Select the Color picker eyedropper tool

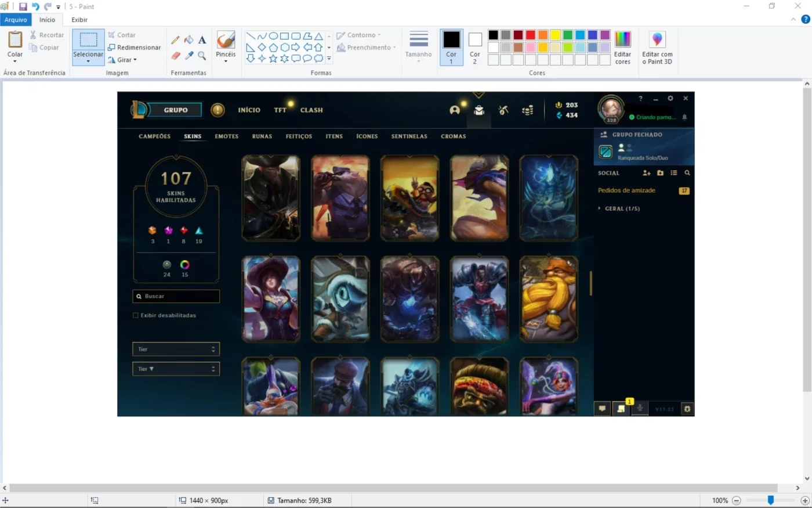click(x=188, y=56)
